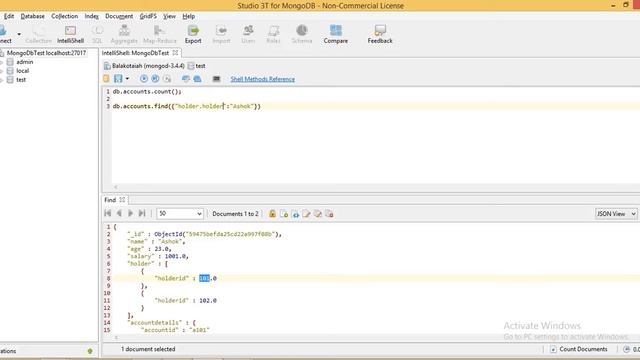This screenshot has width=640, height=360.
Task: Click the open script file icon
Action: 107,79
